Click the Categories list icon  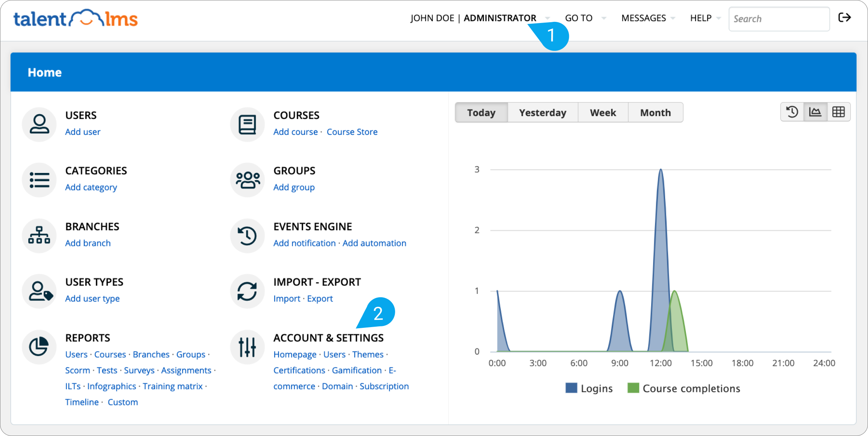(x=39, y=180)
